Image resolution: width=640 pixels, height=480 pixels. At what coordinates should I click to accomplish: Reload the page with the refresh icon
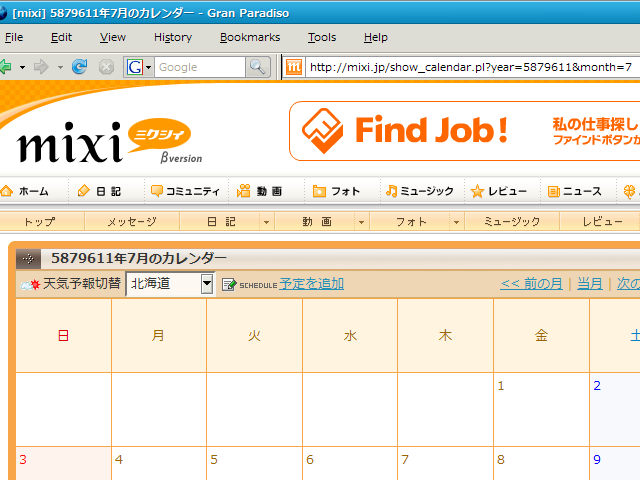click(x=79, y=67)
